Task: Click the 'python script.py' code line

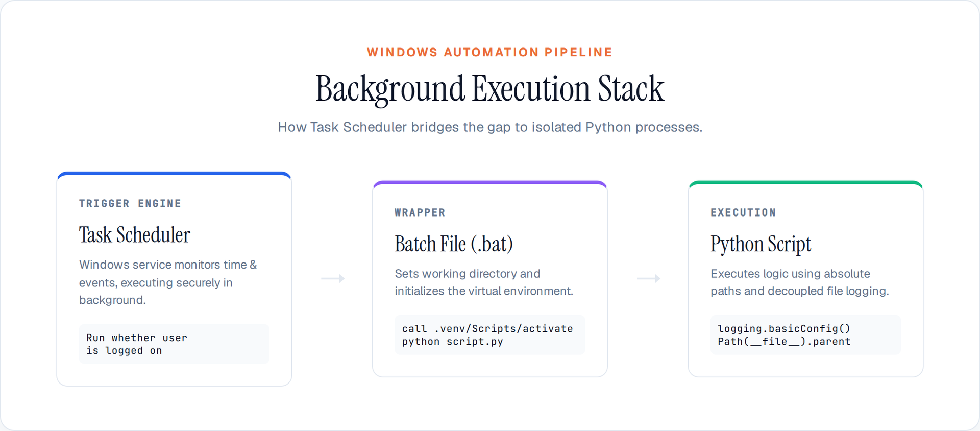Action: coord(453,342)
